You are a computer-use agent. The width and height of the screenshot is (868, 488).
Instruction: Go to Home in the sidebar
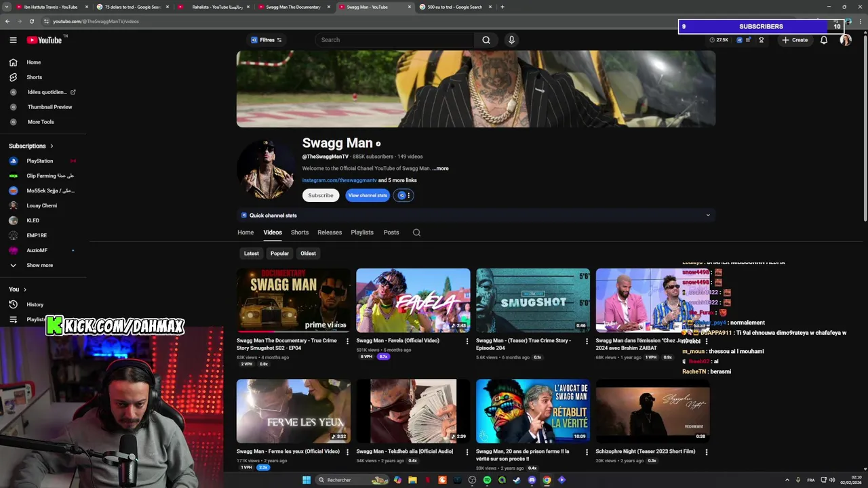click(33, 62)
